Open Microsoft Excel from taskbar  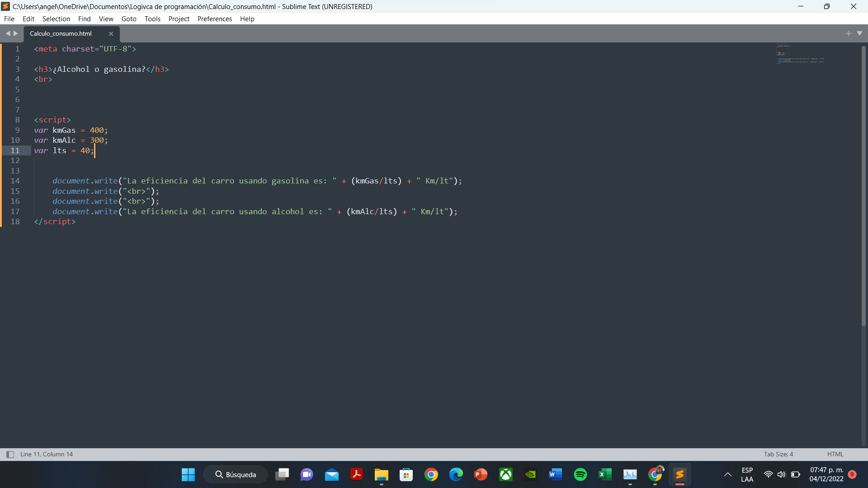tap(605, 474)
